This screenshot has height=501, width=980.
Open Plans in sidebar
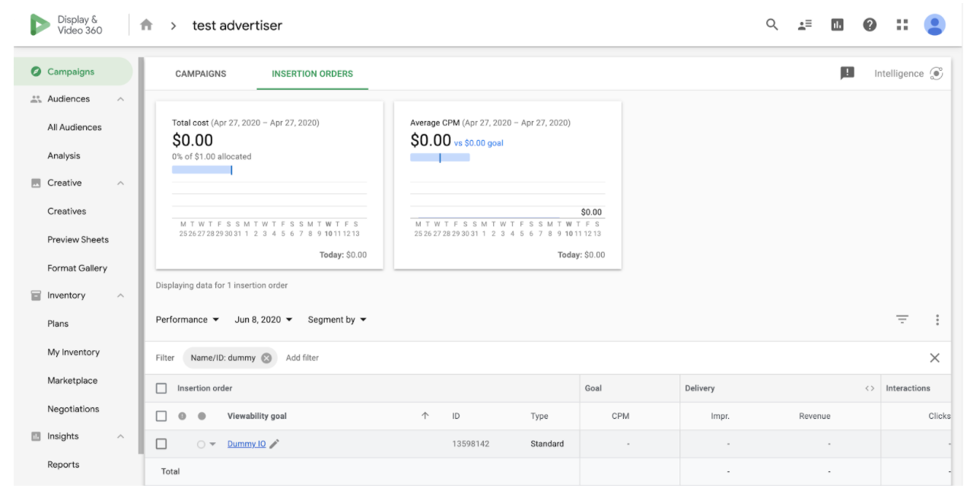point(58,324)
